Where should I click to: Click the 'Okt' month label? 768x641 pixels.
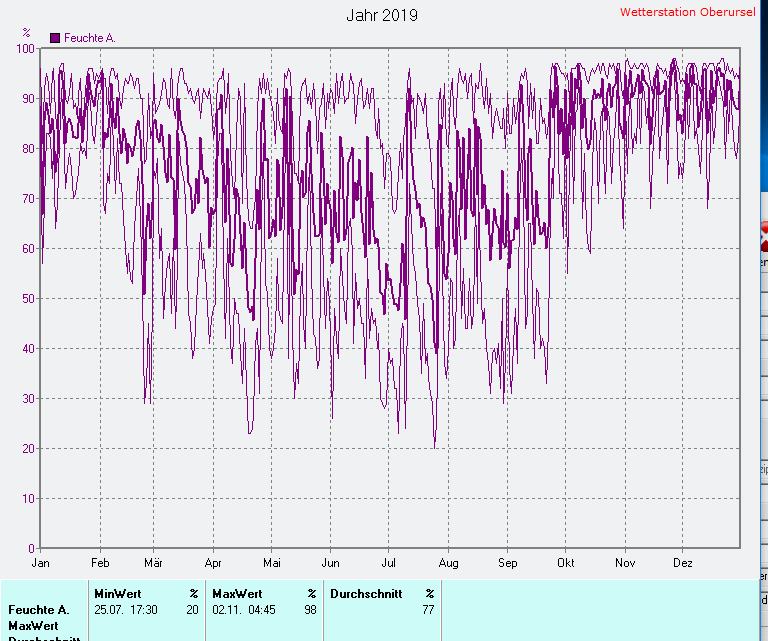click(566, 563)
